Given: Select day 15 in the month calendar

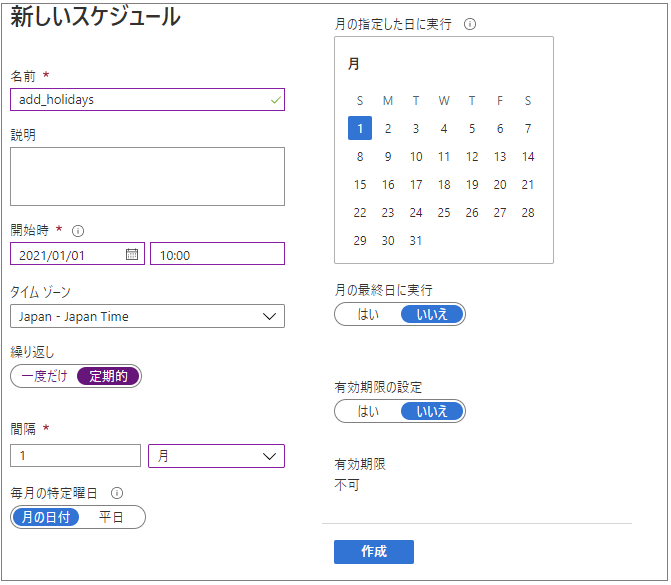Looking at the screenshot, I should (360, 184).
